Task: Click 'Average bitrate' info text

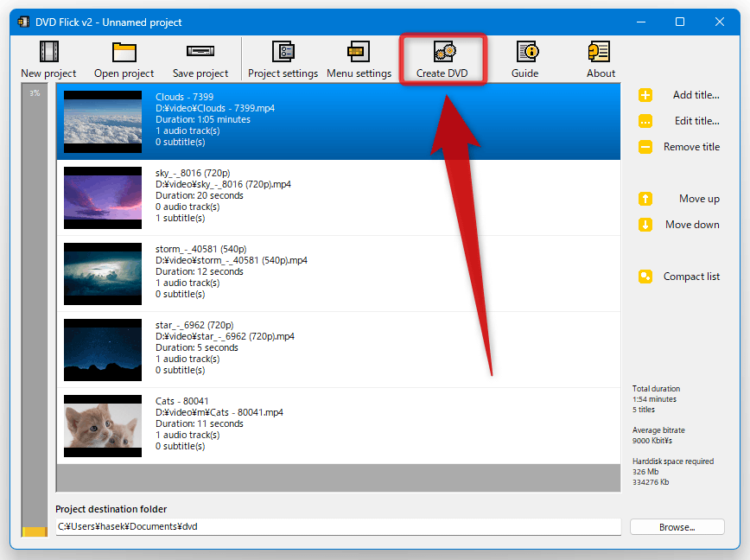Action: coord(658,430)
